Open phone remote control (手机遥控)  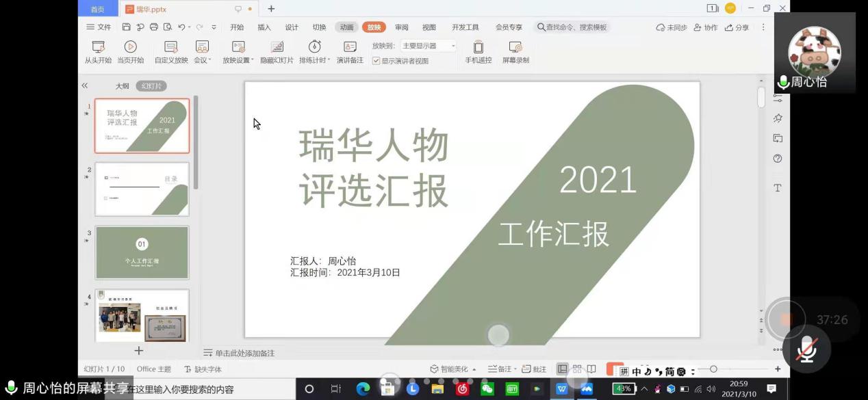tap(478, 52)
